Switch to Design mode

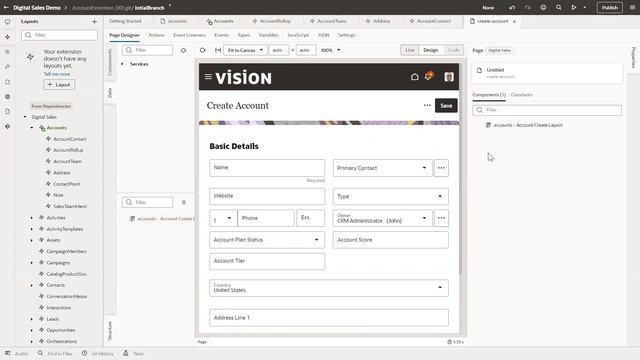[x=431, y=50]
